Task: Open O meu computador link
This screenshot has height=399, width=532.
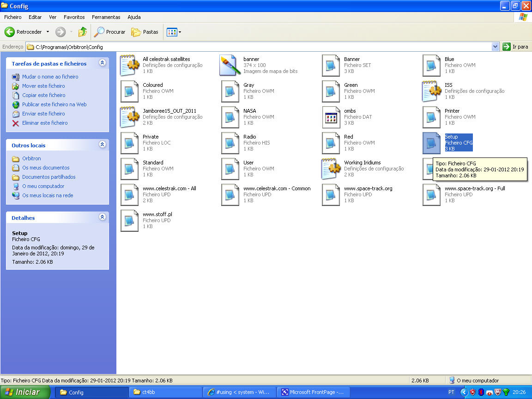Action: click(x=43, y=186)
